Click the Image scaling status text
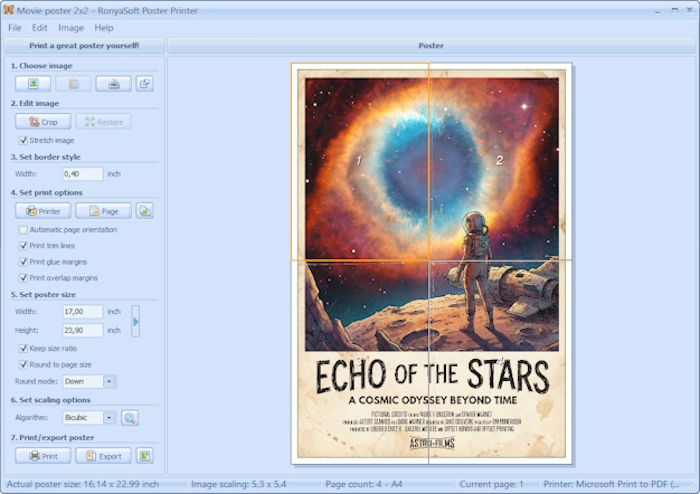This screenshot has height=494, width=700. 239,484
